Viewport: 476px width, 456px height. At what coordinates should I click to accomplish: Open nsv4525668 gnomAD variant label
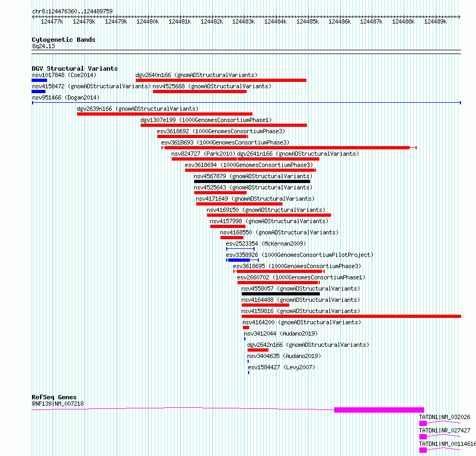point(212,86)
